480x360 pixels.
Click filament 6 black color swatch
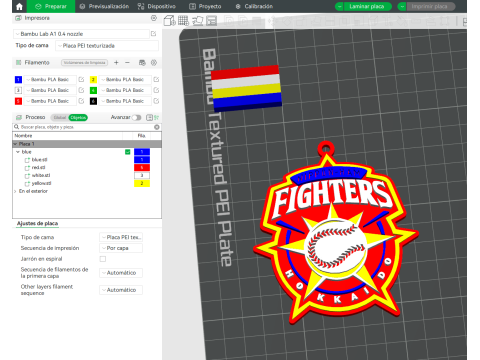93,101
